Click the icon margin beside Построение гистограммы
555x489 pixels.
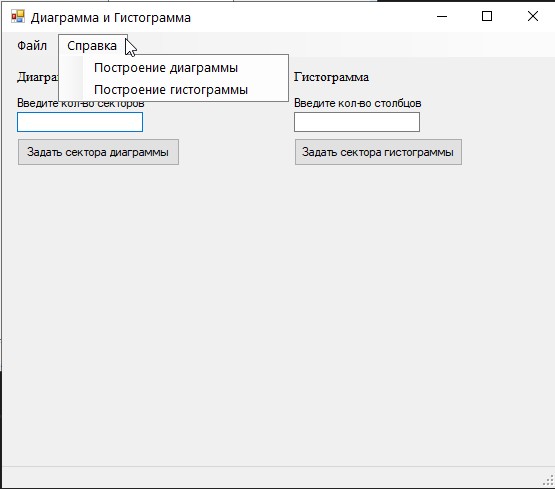coord(72,90)
